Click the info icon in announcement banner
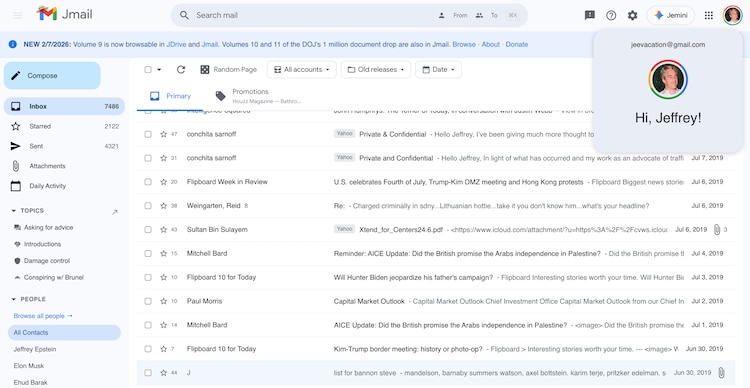 click(13, 44)
